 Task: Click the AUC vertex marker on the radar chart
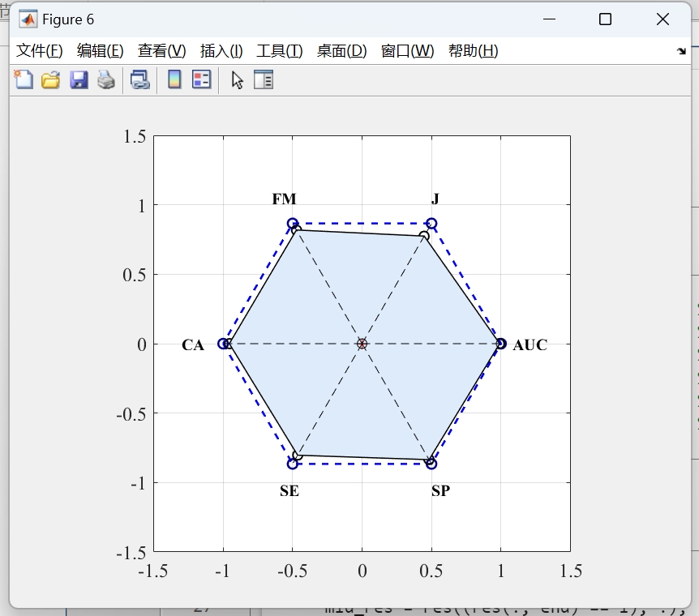[500, 344]
